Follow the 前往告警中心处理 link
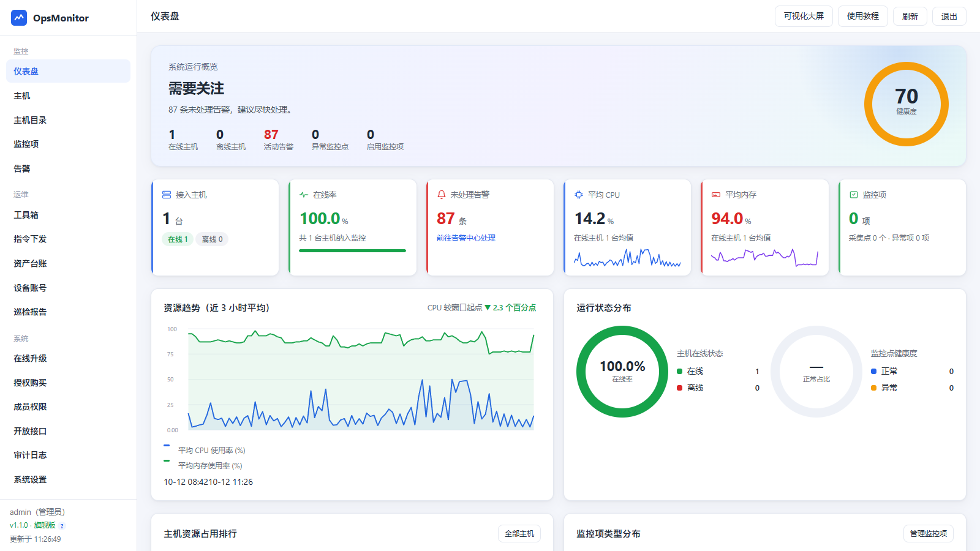 point(466,238)
